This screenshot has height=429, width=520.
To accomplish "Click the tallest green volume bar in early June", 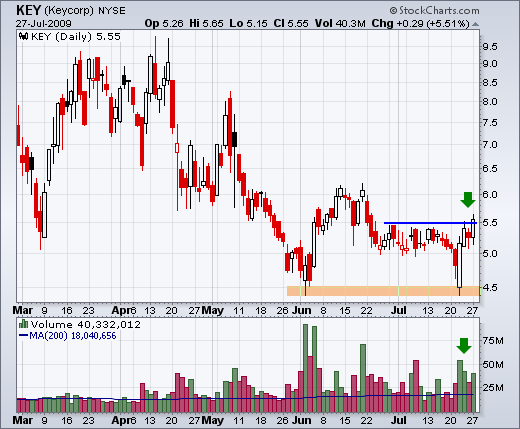I will point(305,368).
